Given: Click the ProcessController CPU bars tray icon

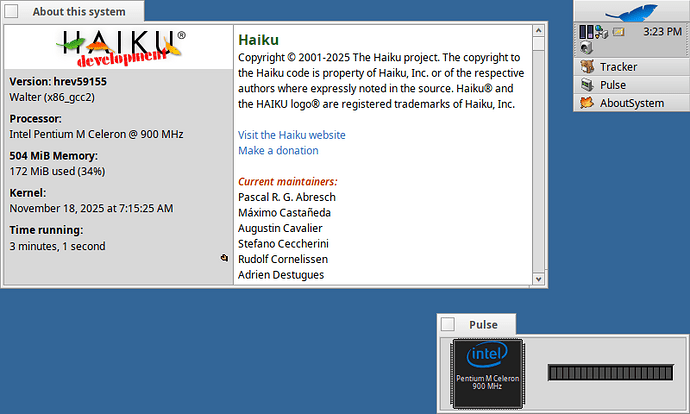Looking at the screenshot, I should [585, 32].
